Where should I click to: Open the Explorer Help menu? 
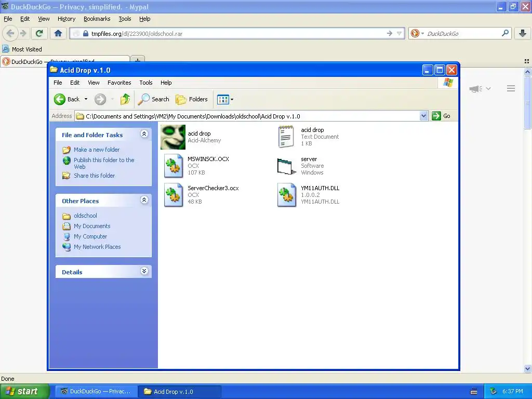166,83
